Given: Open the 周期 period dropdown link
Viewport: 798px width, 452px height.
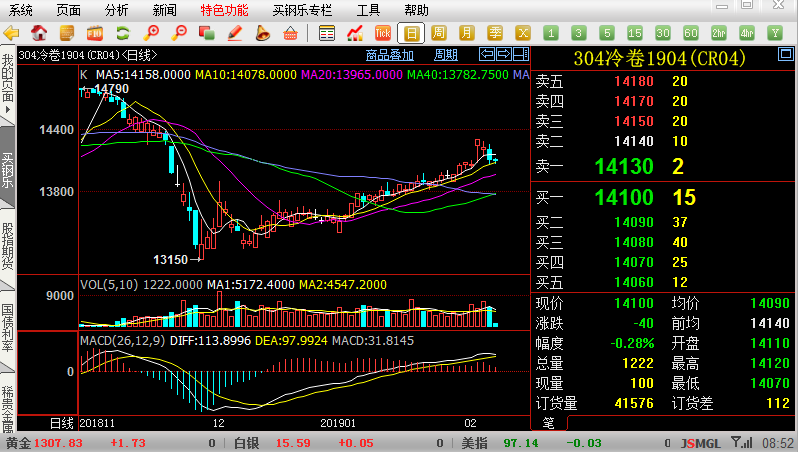Looking at the screenshot, I should (x=445, y=55).
